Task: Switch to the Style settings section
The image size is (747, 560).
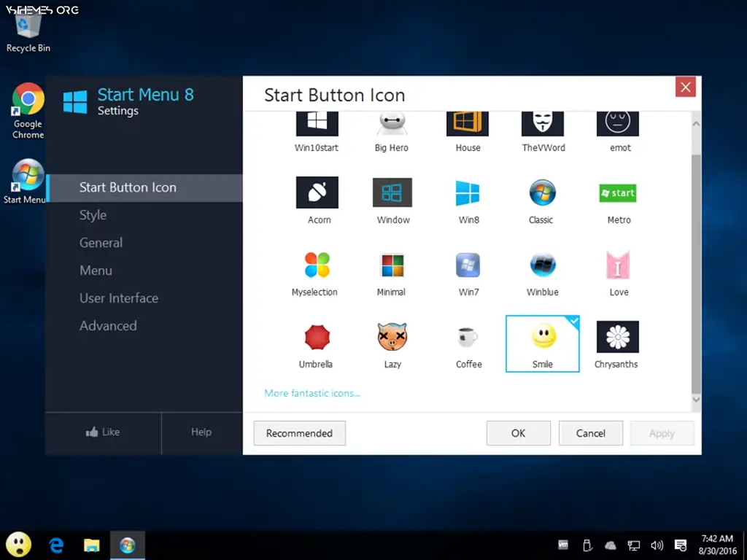Action: [93, 215]
